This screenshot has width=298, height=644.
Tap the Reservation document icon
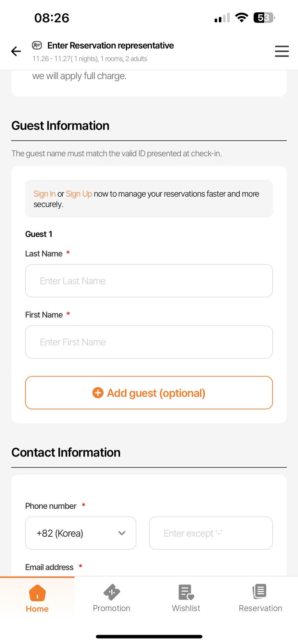260,592
